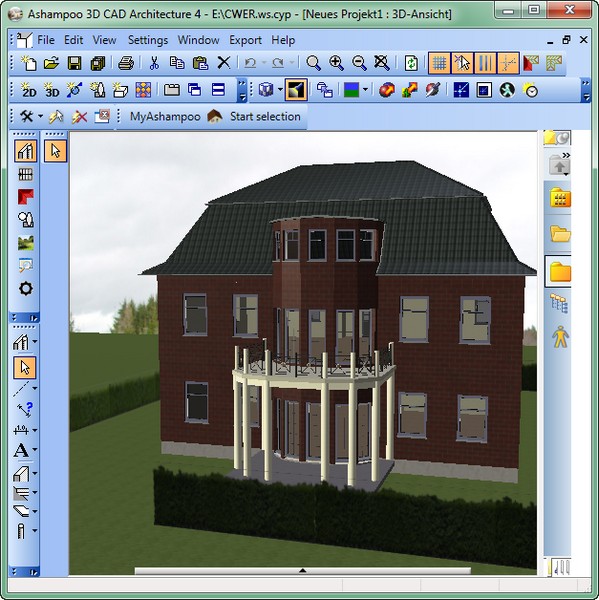
Task: Delete selection with the X icon
Action: (x=224, y=63)
